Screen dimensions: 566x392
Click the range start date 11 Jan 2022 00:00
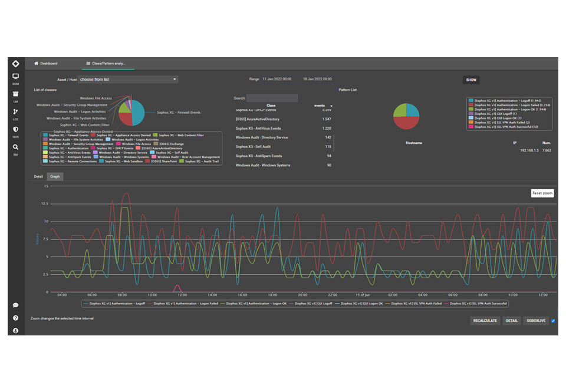point(277,79)
